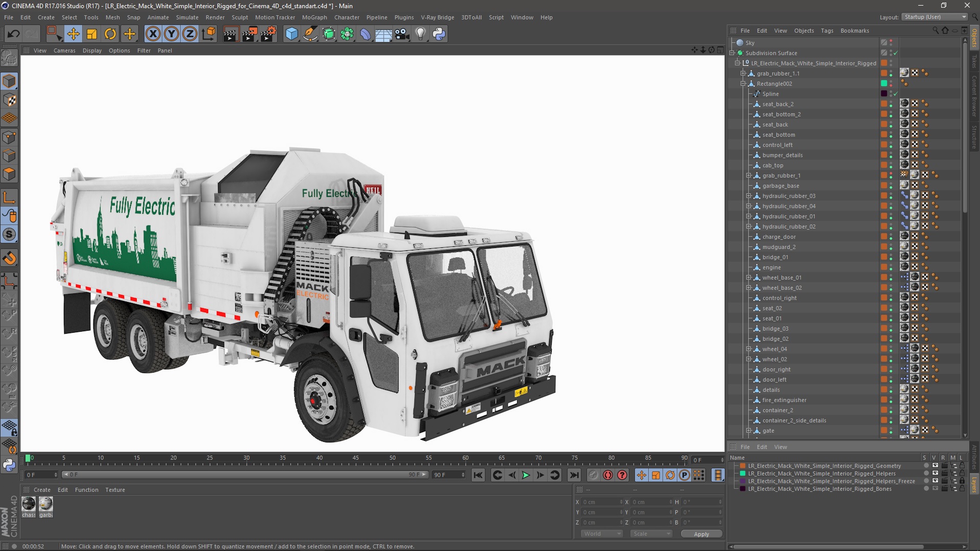Open the Deformer bend object icon

click(365, 34)
